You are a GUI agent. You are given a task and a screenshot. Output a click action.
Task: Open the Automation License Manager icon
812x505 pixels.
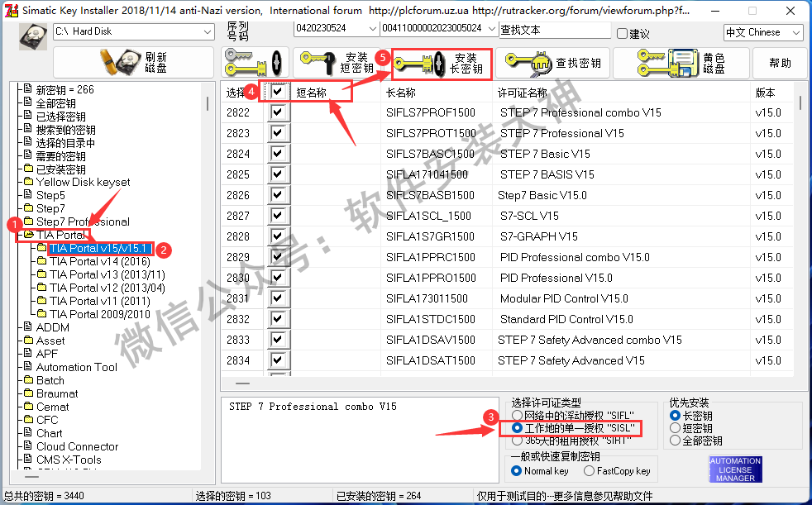pyautogui.click(x=735, y=469)
